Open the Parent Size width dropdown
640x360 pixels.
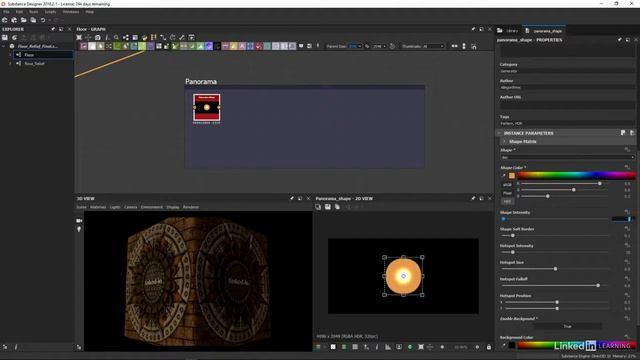[355, 47]
